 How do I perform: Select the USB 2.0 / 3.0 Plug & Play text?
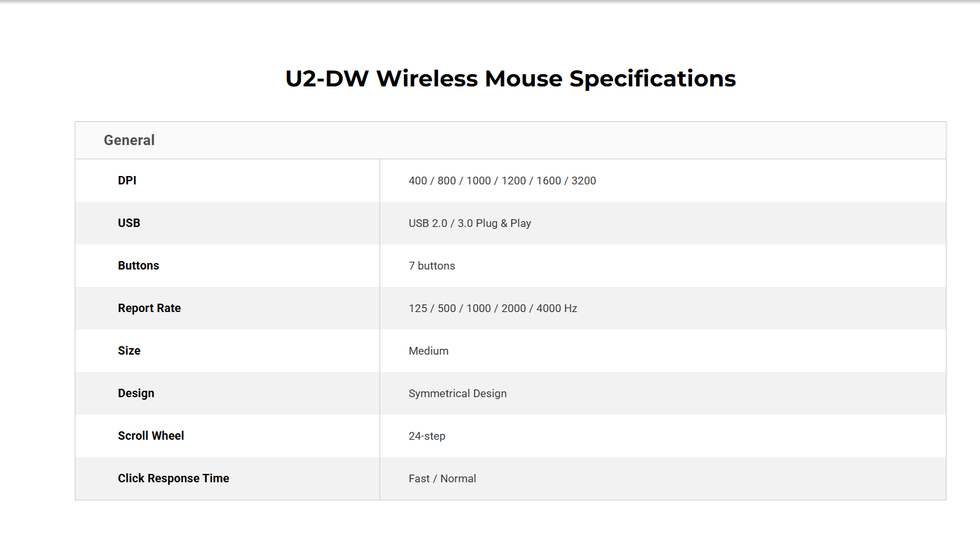[x=470, y=223]
